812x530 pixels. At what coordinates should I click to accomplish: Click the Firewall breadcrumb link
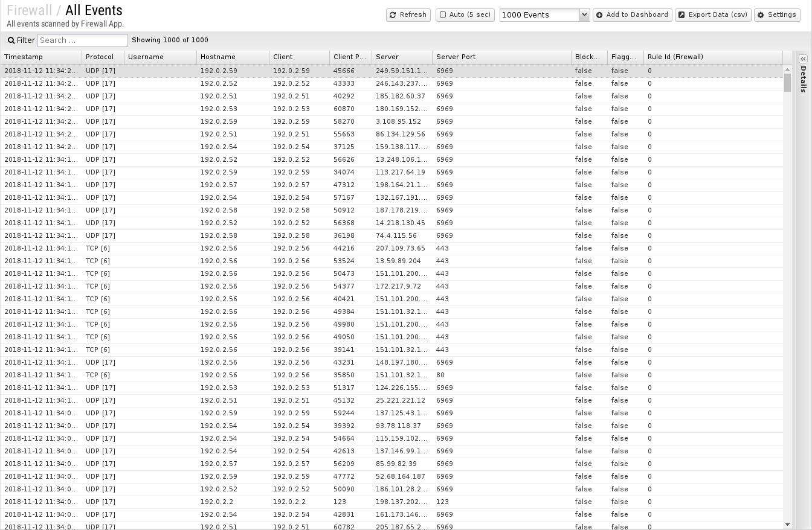coord(29,10)
